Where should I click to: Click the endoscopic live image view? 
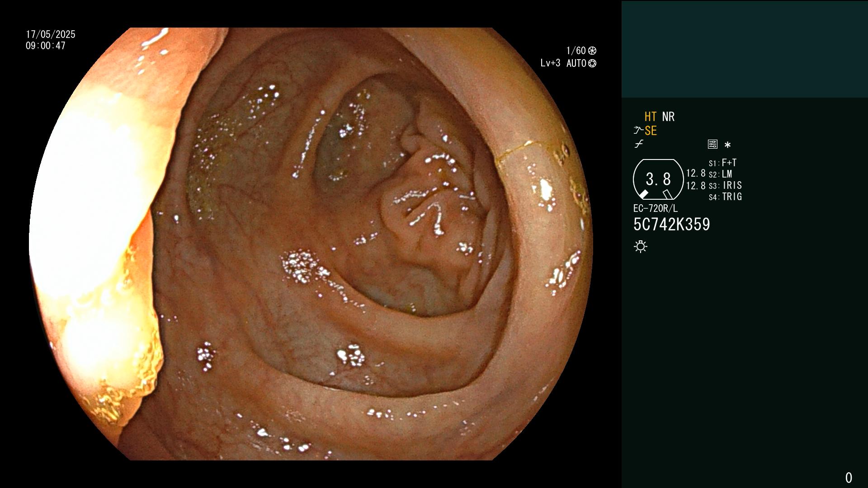coord(311,244)
